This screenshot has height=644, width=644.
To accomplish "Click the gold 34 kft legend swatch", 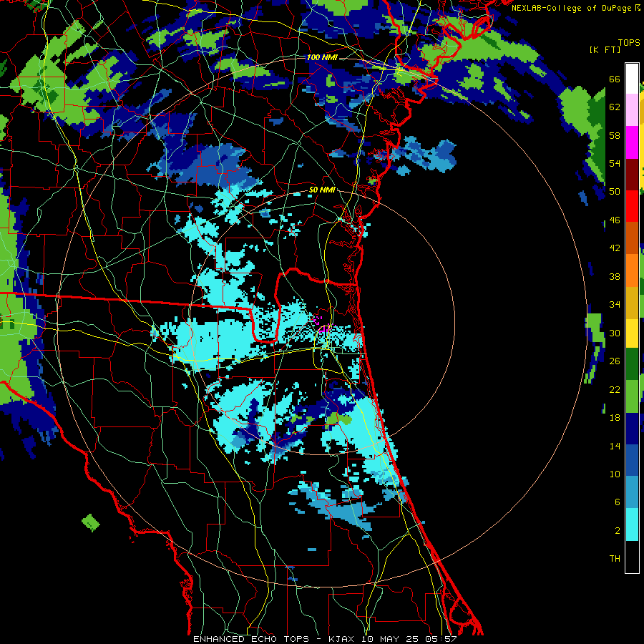I will 632,303.
